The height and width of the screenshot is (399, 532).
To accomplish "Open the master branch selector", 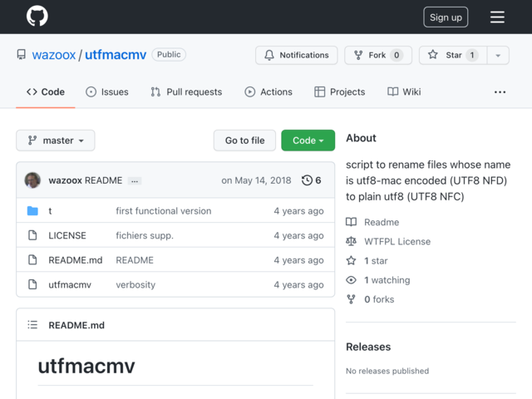I will coord(56,140).
